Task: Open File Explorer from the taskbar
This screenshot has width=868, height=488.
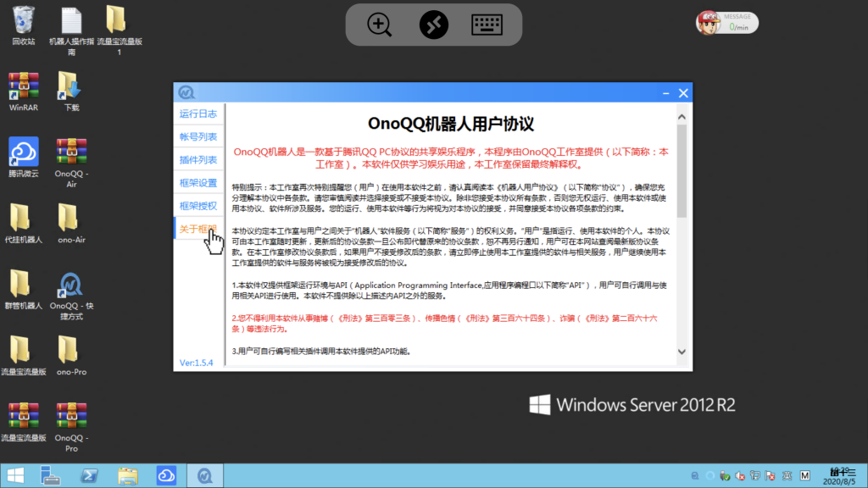Action: coord(128,476)
